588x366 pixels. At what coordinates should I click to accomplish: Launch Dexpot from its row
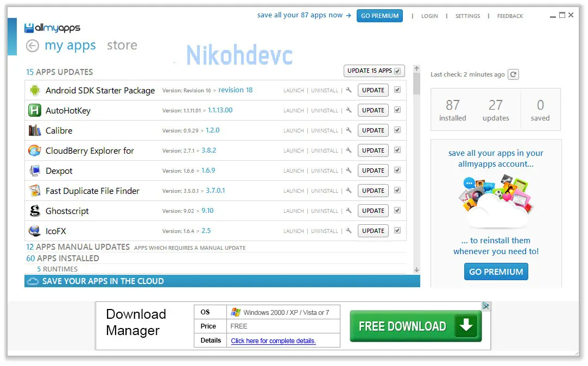click(x=294, y=171)
